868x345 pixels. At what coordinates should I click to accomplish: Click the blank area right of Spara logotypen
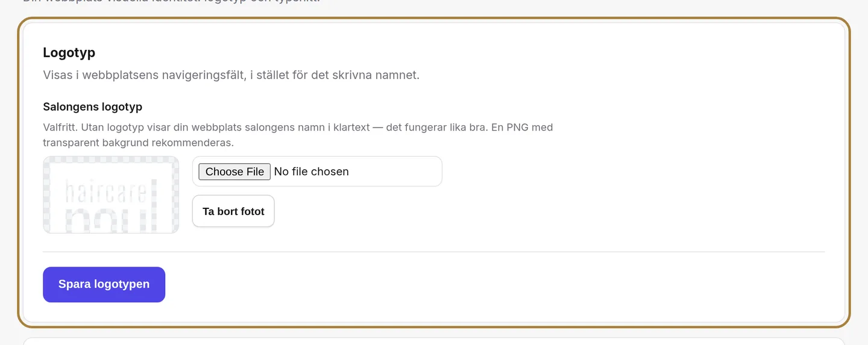[494, 284]
